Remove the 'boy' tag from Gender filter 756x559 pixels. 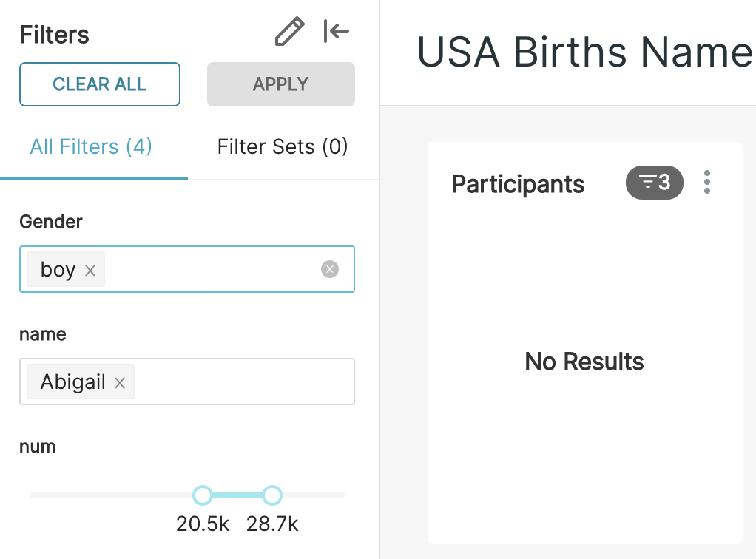[x=90, y=271]
